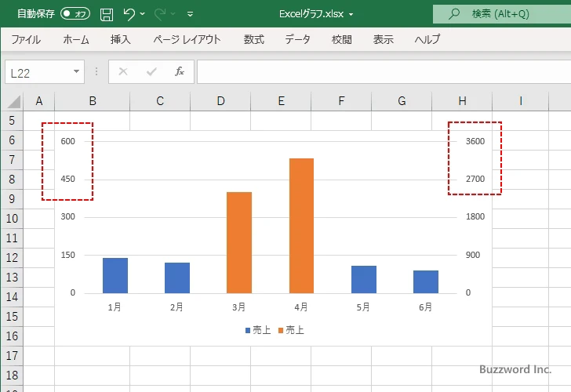Click inside the formula bar input
Image resolution: width=571 pixels, height=392 pixels.
[x=384, y=71]
